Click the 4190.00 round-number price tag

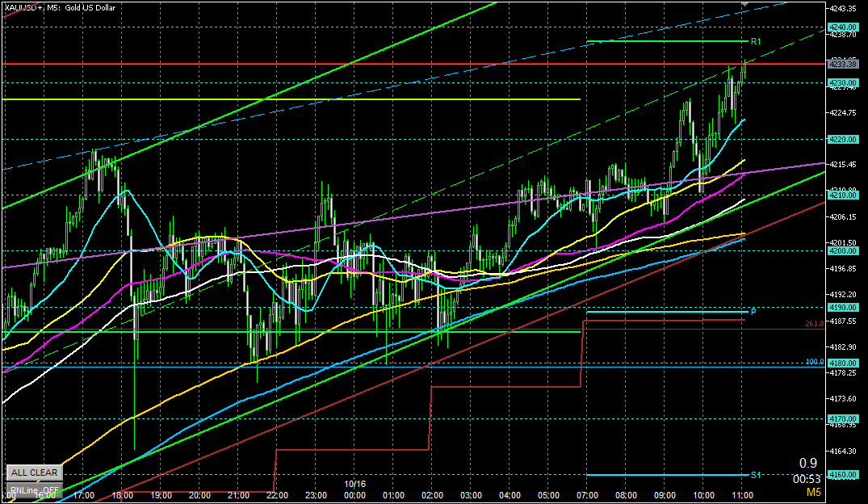coord(841,307)
